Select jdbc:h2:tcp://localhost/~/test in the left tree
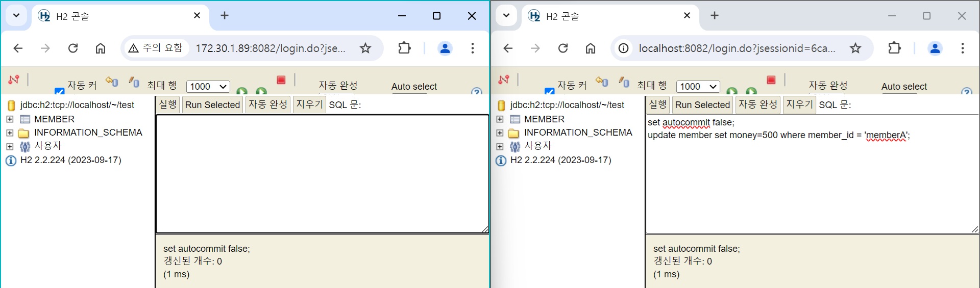Viewport: 980px width, 288px height. pyautogui.click(x=77, y=105)
